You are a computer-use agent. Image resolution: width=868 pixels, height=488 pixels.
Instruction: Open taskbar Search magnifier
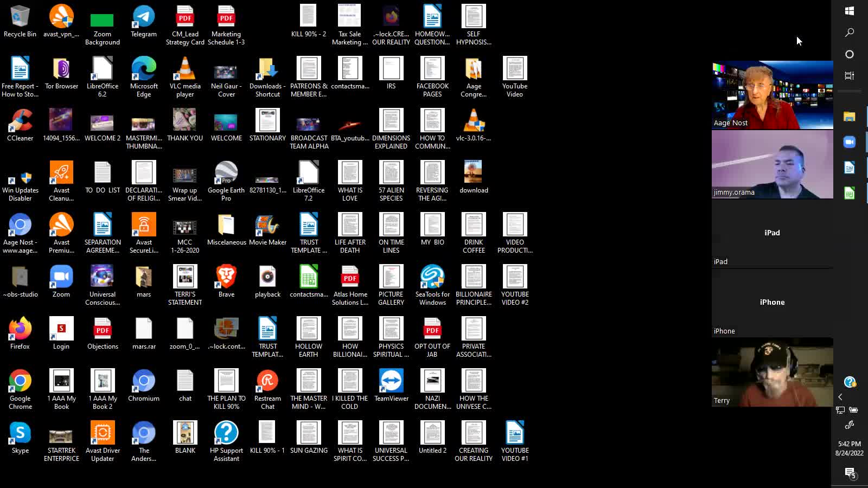850,33
